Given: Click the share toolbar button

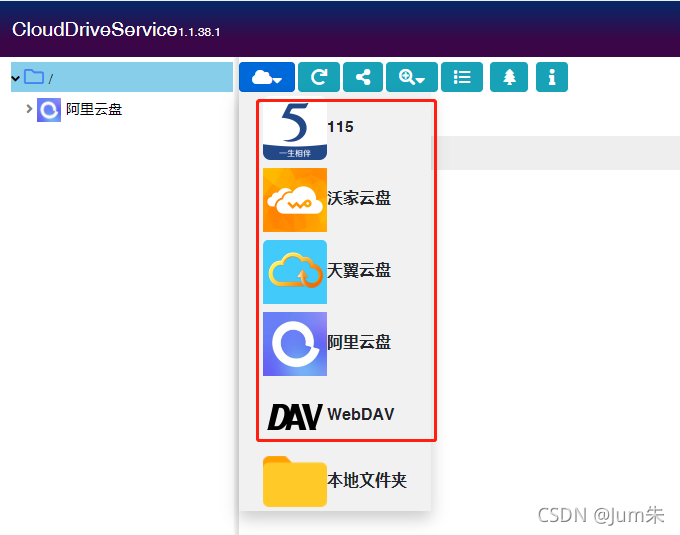Looking at the screenshot, I should tap(363, 77).
